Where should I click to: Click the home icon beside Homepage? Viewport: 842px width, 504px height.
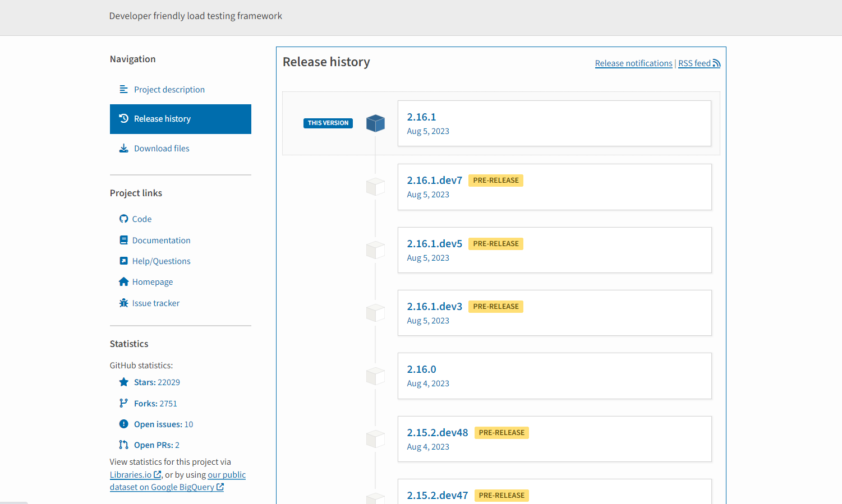click(x=123, y=281)
